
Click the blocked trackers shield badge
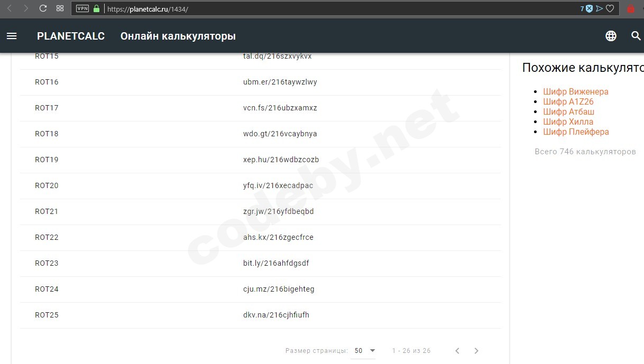[587, 8]
